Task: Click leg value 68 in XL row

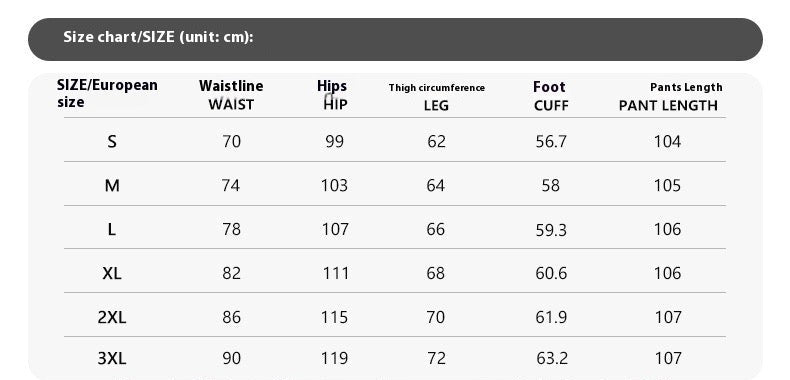Action: [436, 274]
